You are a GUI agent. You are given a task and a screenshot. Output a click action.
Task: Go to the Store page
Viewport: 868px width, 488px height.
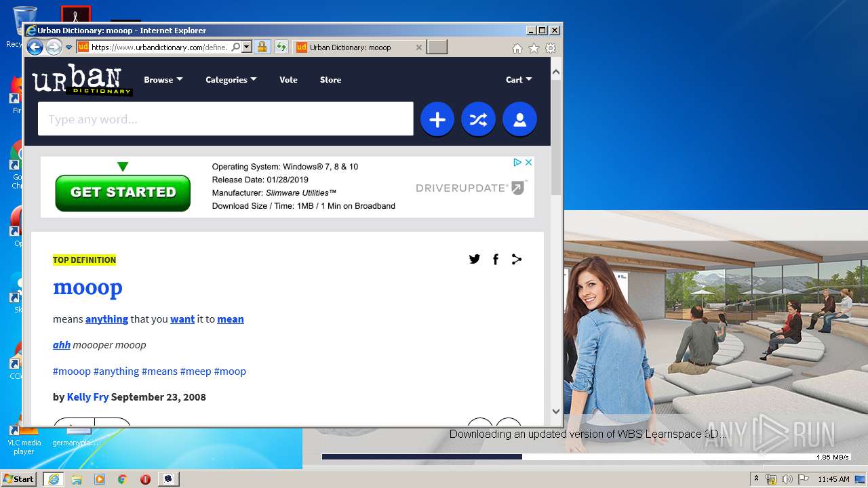[x=330, y=79]
